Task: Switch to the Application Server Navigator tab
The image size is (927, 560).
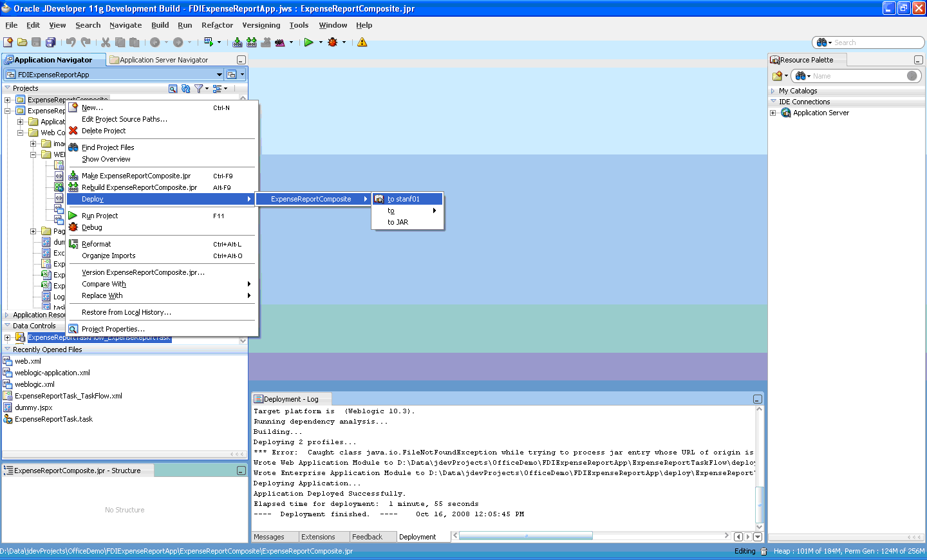Action: point(164,60)
